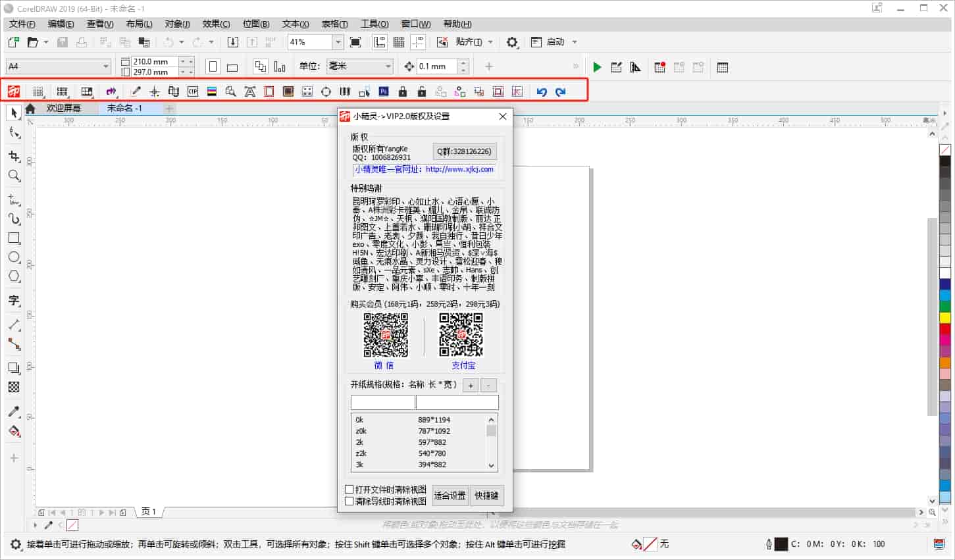This screenshot has width=955, height=560.
Task: Select the Ellipse tool
Action: tap(14, 257)
